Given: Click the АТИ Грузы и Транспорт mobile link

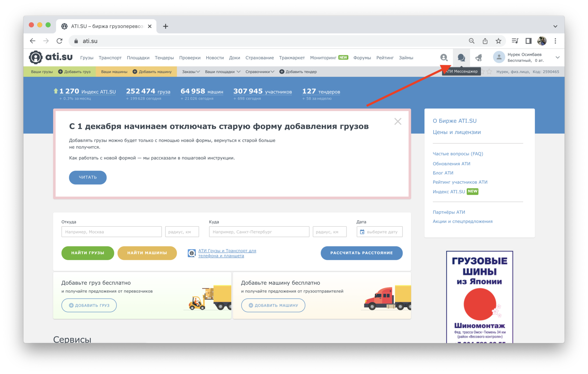Looking at the screenshot, I should 227,253.
